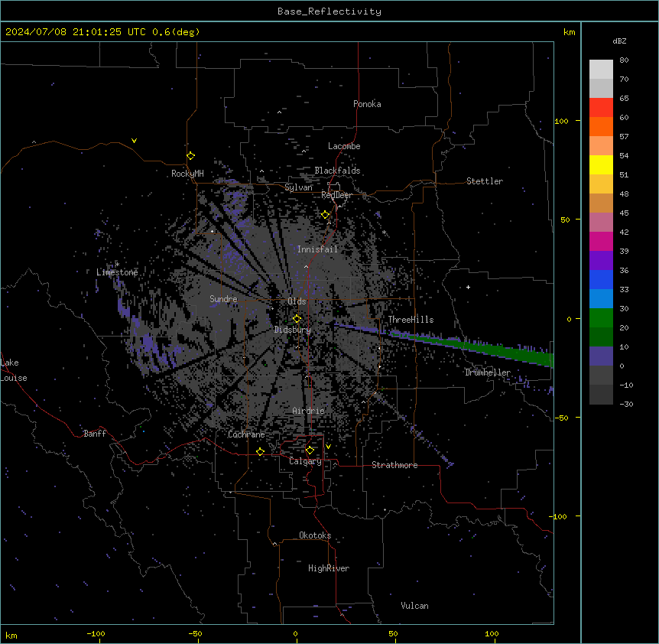Click the red 60-65 dBZ legend swatch

point(601,107)
